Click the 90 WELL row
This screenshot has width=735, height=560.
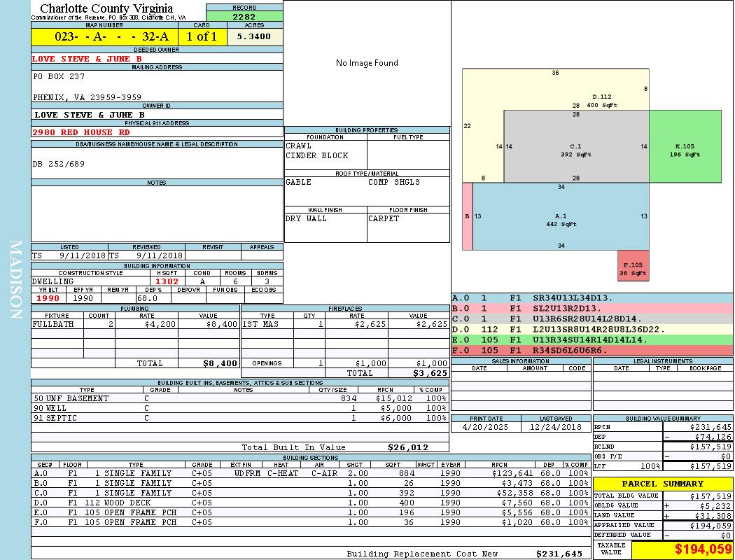pyautogui.click(x=240, y=408)
